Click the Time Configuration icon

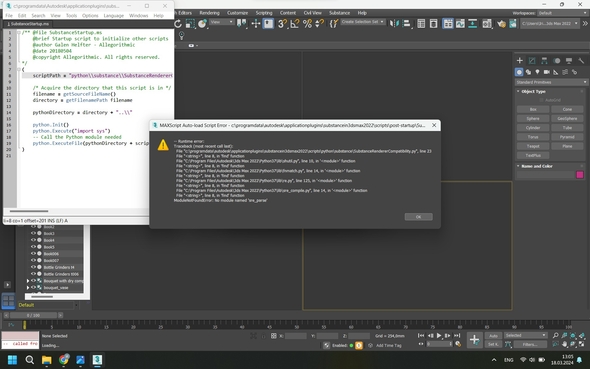[x=458, y=344]
